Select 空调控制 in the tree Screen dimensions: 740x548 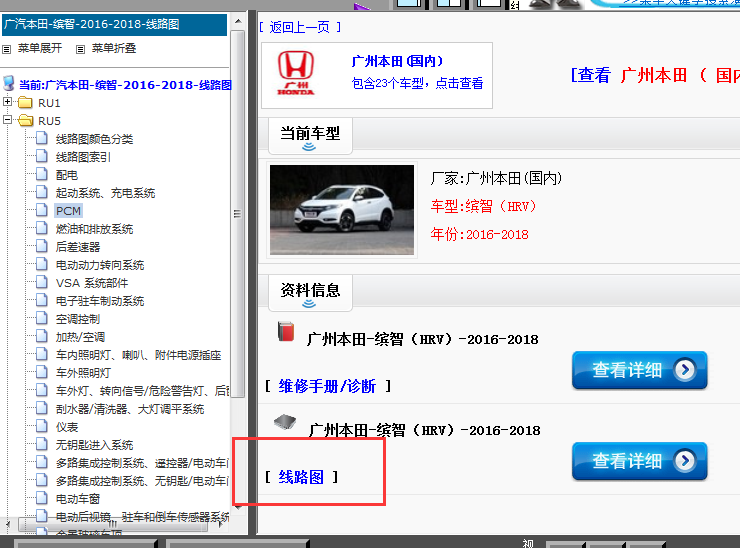pos(78,319)
